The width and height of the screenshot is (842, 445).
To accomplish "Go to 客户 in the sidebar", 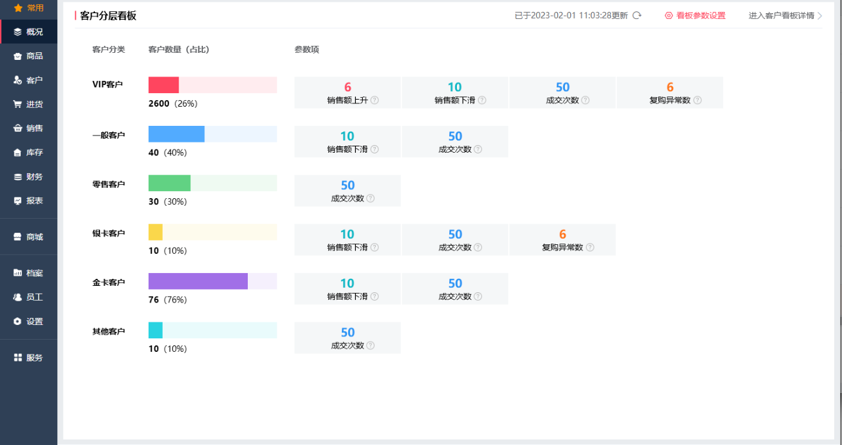I will click(x=28, y=80).
